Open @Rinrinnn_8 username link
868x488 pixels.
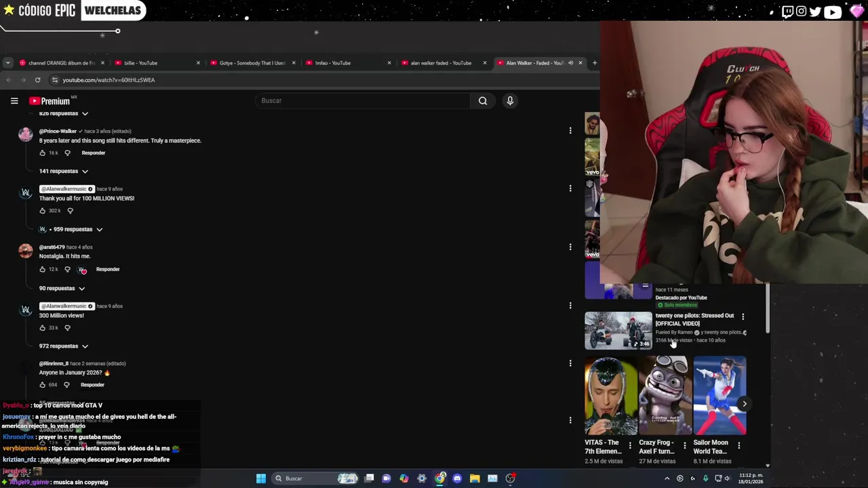pyautogui.click(x=54, y=364)
